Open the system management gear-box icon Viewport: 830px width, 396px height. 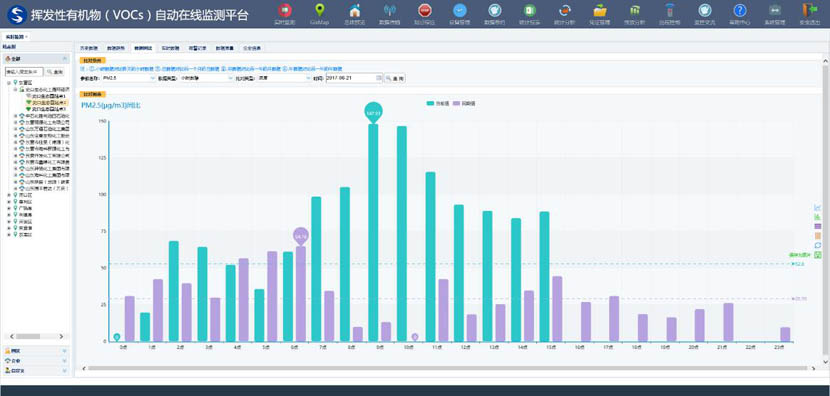[775, 10]
